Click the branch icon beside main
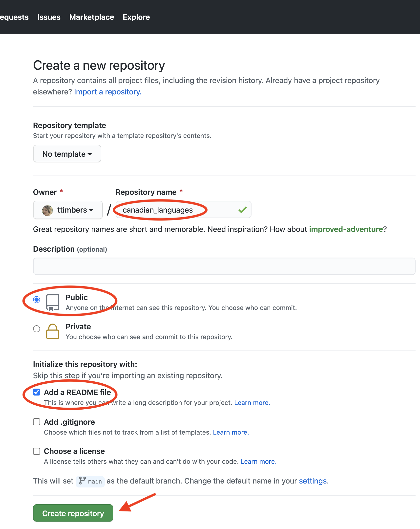 coord(82,481)
